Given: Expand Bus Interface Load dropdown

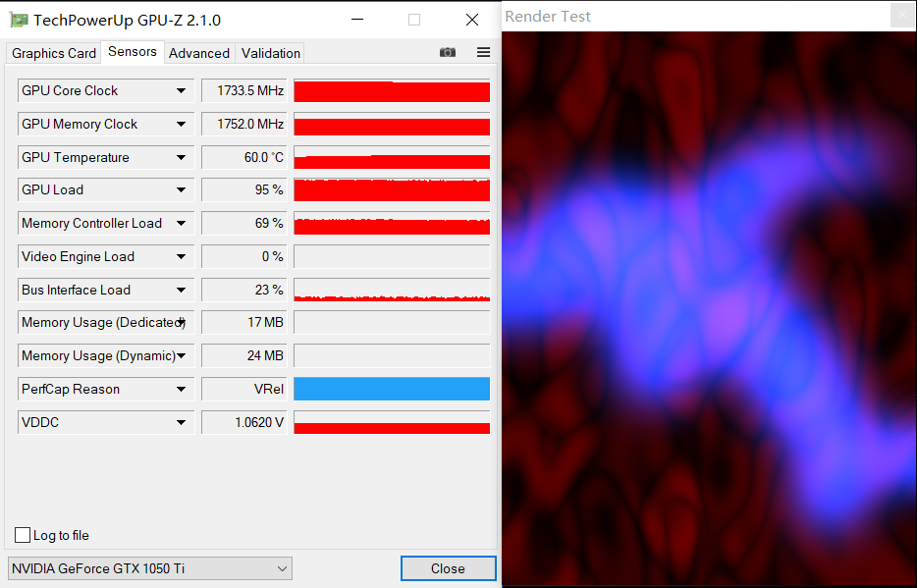Looking at the screenshot, I should pyautogui.click(x=182, y=290).
